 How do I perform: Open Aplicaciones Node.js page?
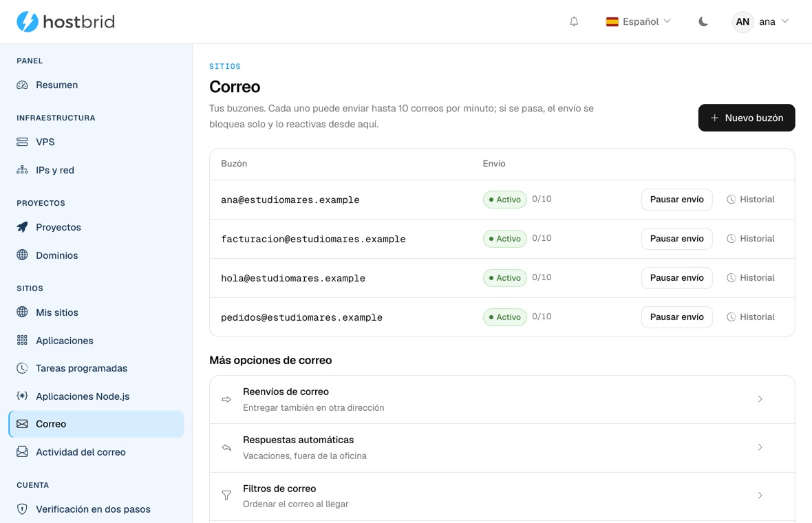coord(96,396)
